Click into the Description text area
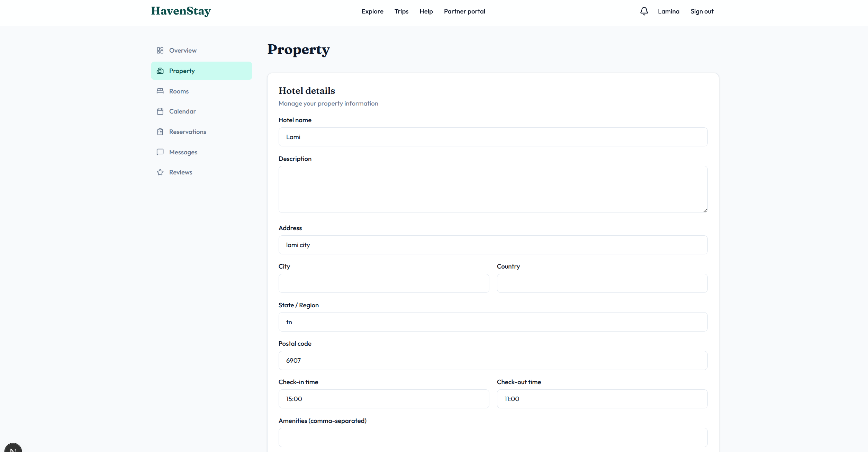Image resolution: width=868 pixels, height=452 pixels. (x=493, y=189)
